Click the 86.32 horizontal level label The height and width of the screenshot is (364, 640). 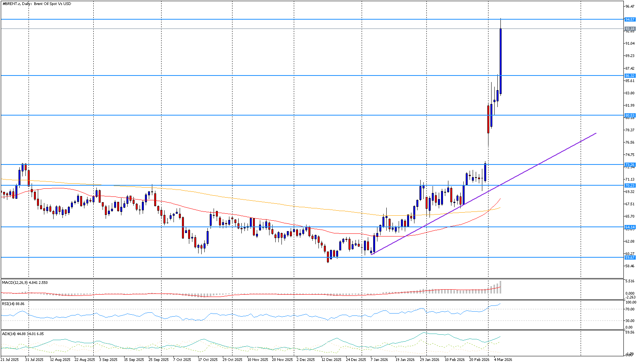click(630, 76)
